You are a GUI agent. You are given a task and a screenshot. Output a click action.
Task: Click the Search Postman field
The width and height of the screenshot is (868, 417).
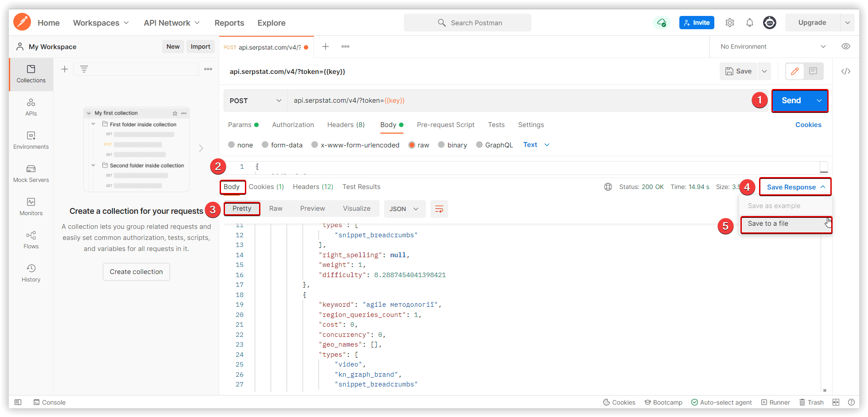(468, 23)
